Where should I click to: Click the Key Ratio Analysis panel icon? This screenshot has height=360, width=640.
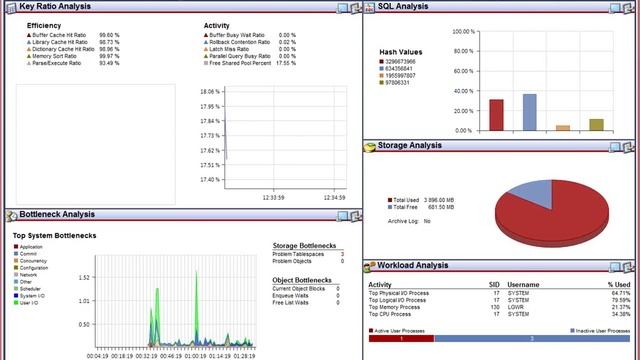pyautogui.click(x=11, y=8)
